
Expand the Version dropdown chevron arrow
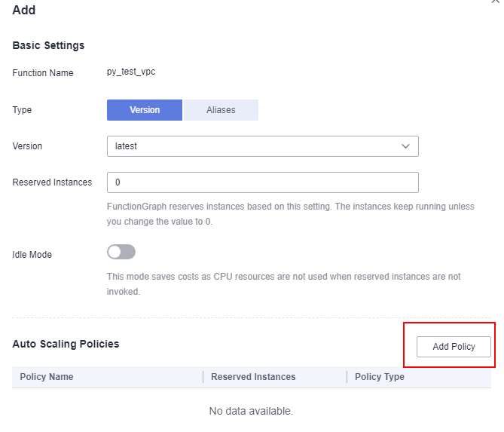(x=405, y=146)
